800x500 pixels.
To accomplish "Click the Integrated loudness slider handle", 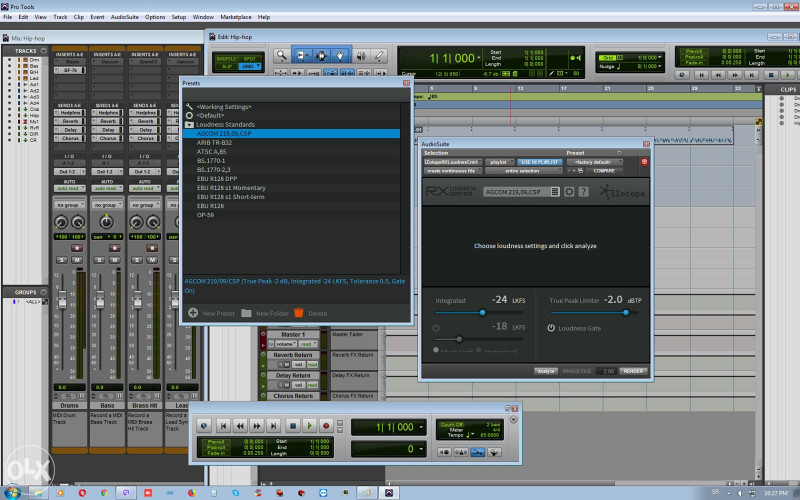I will coord(483,312).
